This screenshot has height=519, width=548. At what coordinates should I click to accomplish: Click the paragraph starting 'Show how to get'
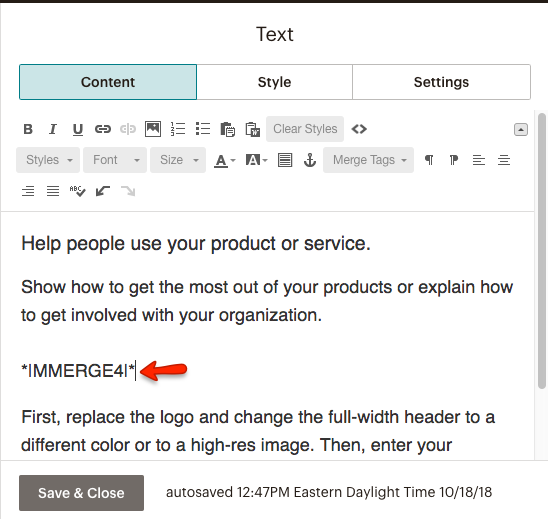point(267,301)
